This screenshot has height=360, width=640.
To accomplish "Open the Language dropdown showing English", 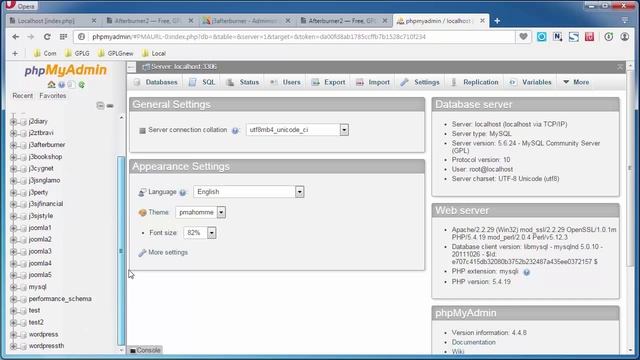I will [x=249, y=192].
